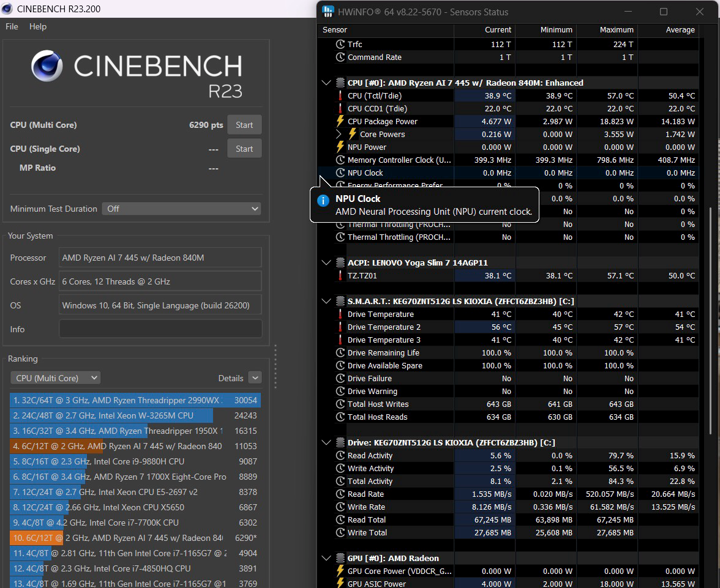Click the Minimum column header

[546, 30]
